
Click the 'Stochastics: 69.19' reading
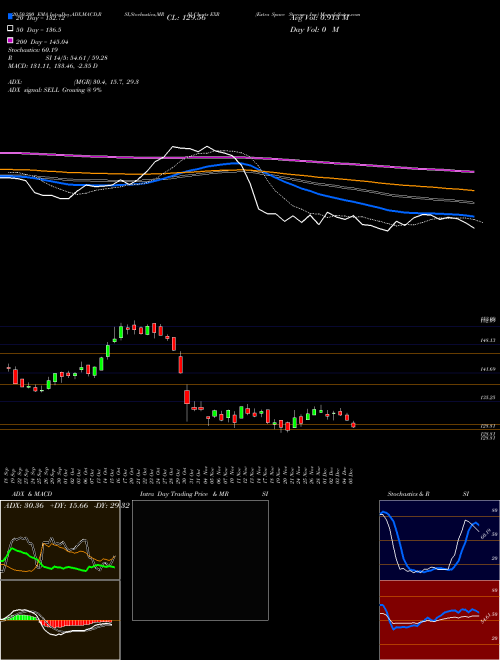pos(33,50)
